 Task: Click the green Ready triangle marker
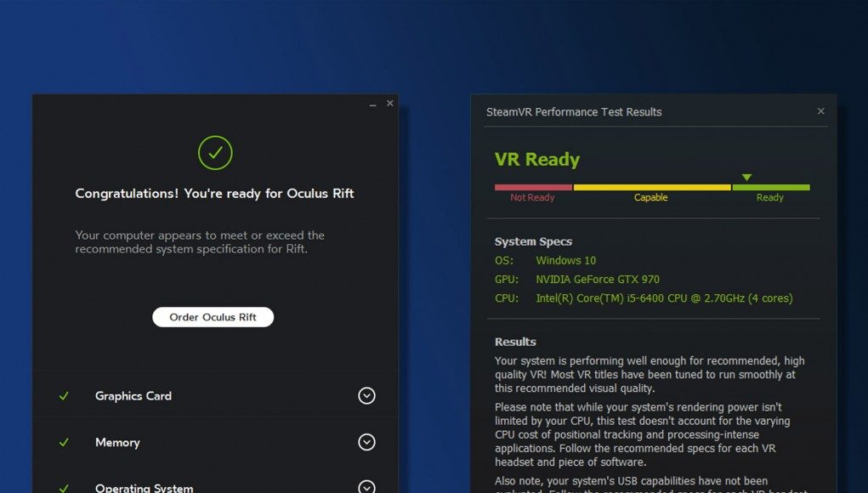pos(746,177)
